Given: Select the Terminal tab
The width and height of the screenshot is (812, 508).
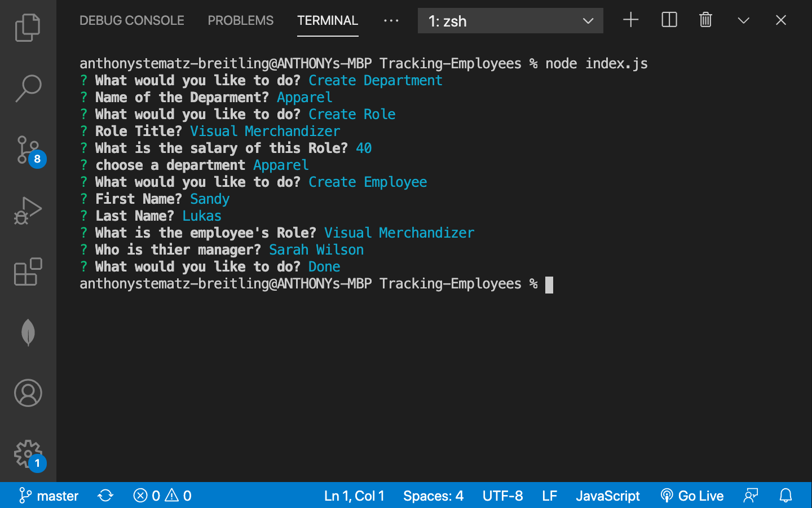Looking at the screenshot, I should click(x=328, y=20).
